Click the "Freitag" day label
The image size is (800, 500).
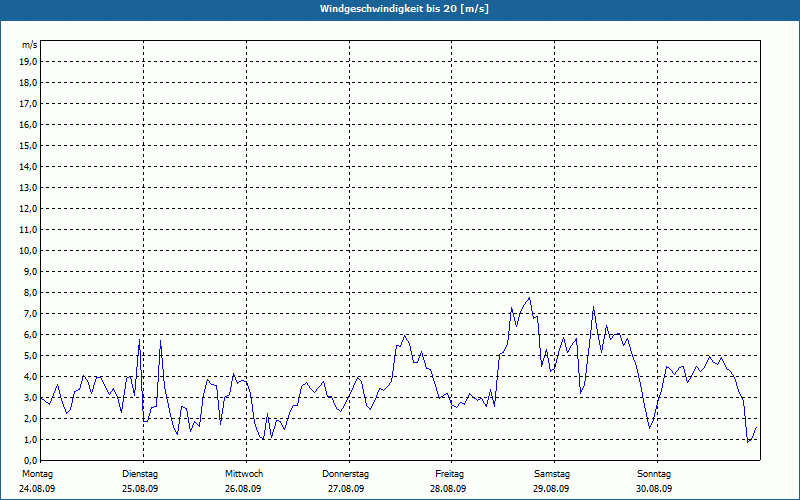click(449, 474)
